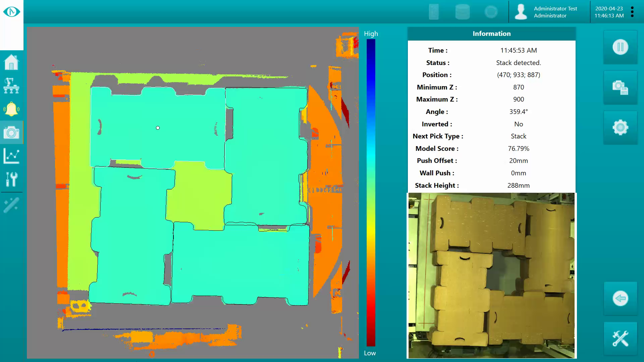Pause the live camera acquisition
Screen dimensions: 644x362
click(x=620, y=47)
